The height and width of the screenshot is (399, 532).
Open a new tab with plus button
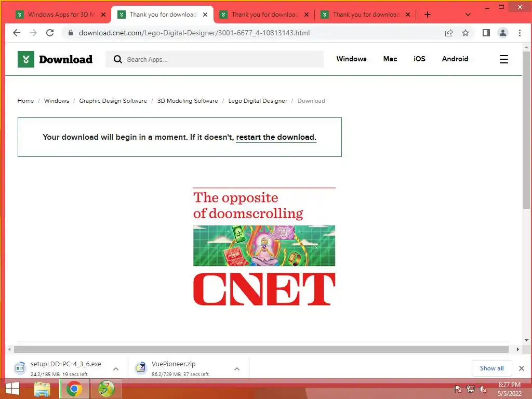(428, 15)
